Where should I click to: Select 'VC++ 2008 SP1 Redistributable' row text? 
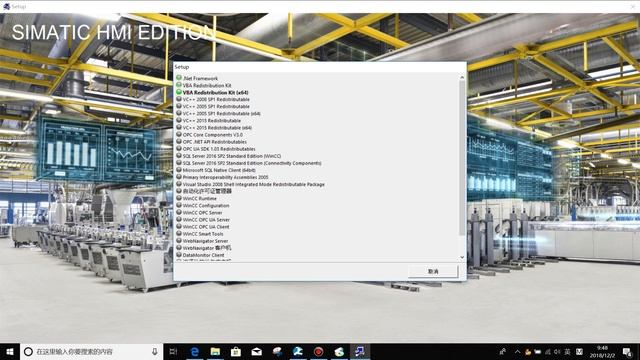tap(216, 99)
